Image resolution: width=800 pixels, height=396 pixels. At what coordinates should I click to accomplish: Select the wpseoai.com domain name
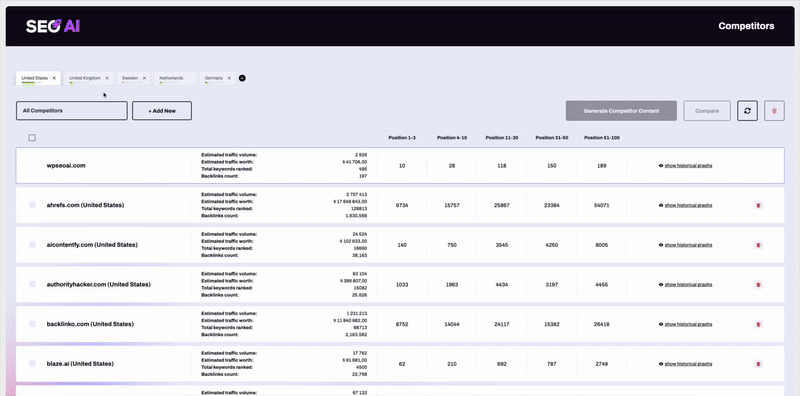(66, 166)
